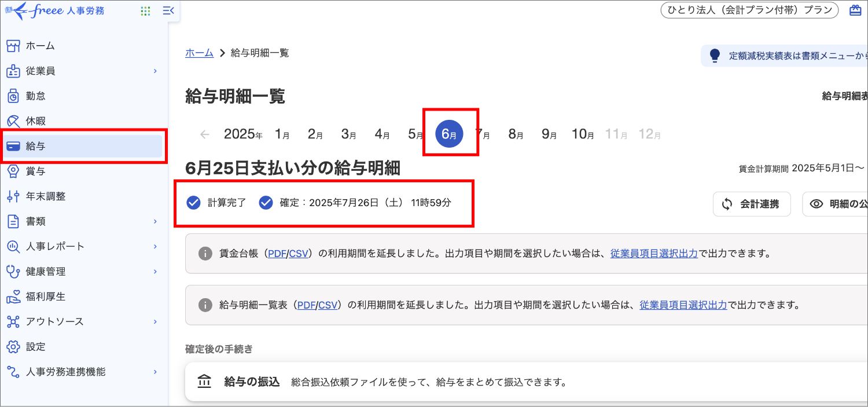Viewport: 868px width, 407px height.
Task: Click the ホーム store icon in sidebar
Action: point(13,46)
